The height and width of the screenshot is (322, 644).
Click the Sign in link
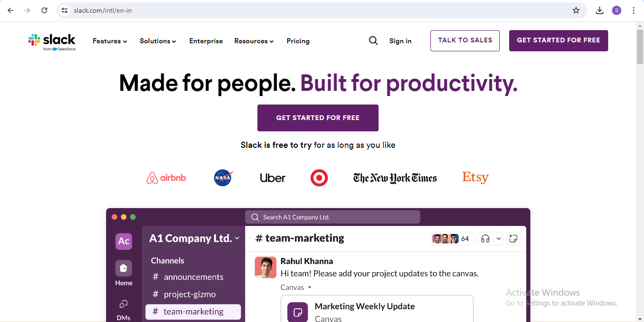tap(400, 41)
